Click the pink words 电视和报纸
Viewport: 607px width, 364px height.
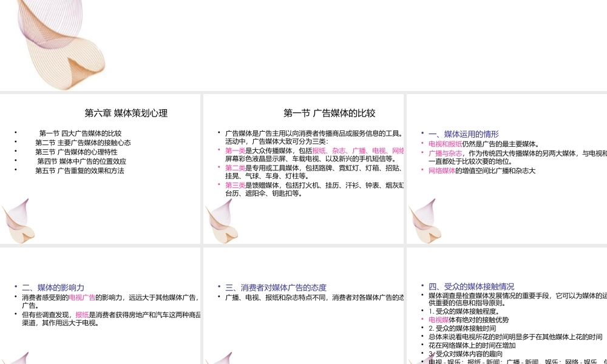[445, 144]
